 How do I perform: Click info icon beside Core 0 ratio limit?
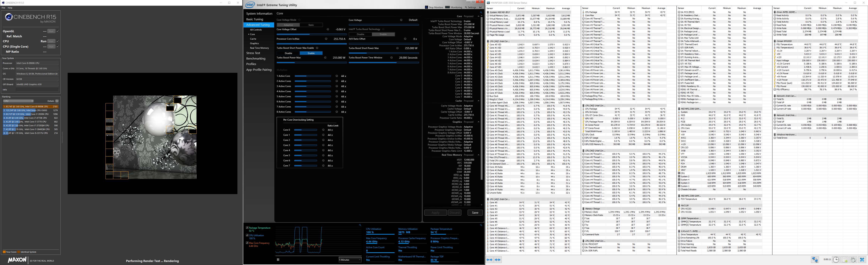pyautogui.click(x=323, y=130)
